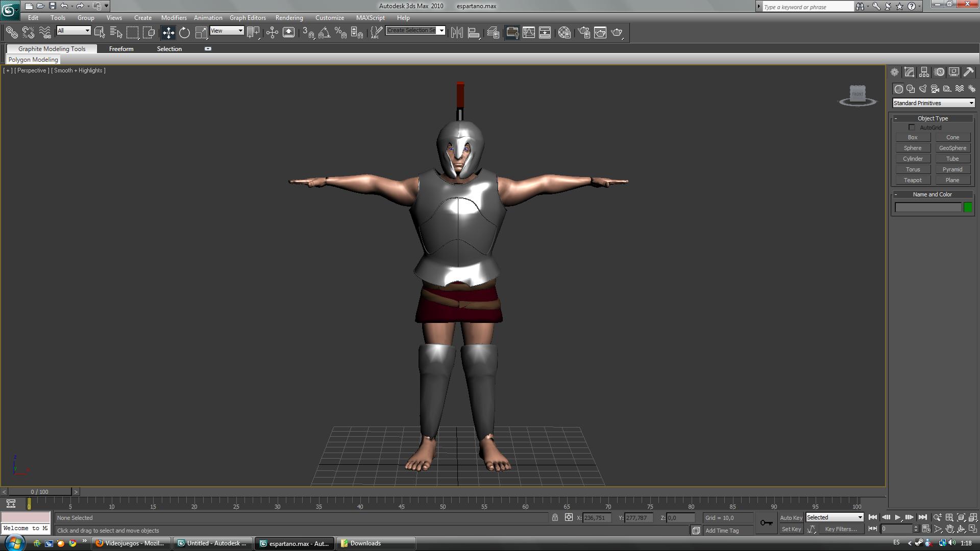Open the Material Editor icon
The height and width of the screenshot is (551, 980).
point(564,33)
